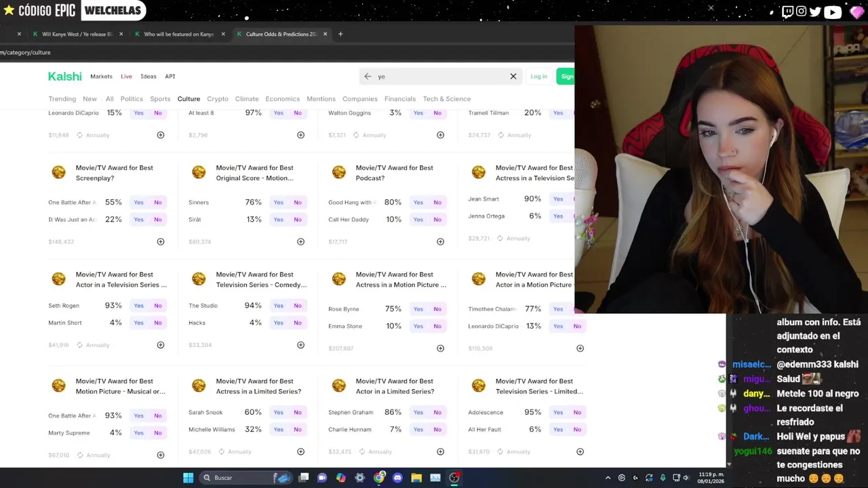
Task: Choose Yes for Good Hang podcast
Action: click(x=418, y=203)
